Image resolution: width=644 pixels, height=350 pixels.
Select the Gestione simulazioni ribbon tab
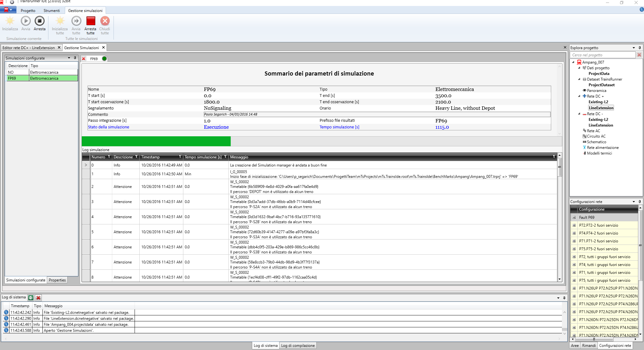85,11
